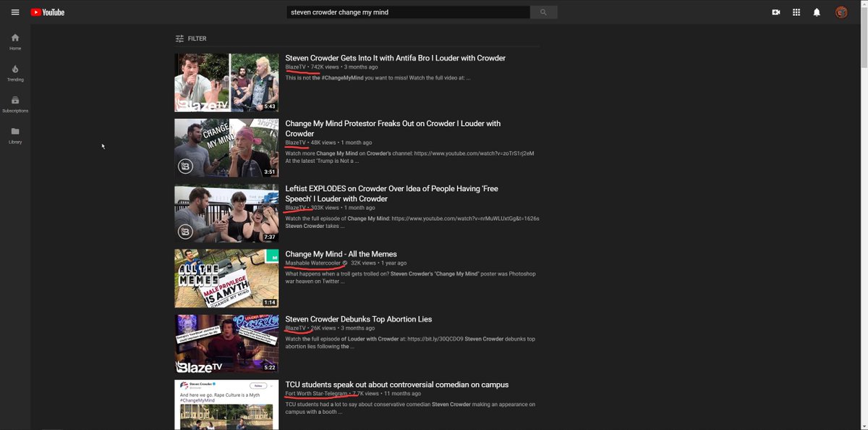Open BlazeTV channel under the Leftist EXPLODES video

pos(295,208)
